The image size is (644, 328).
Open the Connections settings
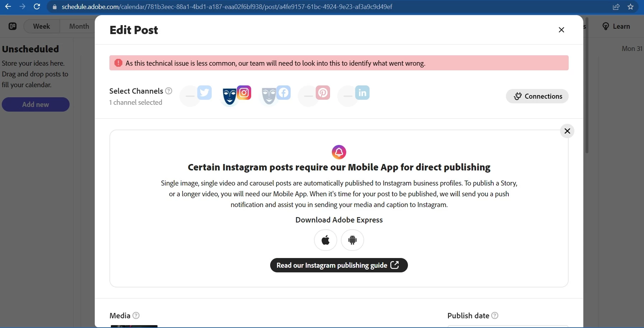point(537,96)
